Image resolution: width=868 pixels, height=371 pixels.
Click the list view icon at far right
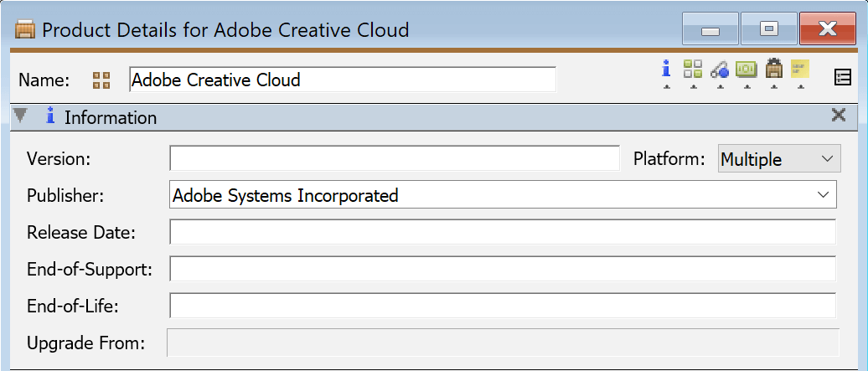point(843,78)
